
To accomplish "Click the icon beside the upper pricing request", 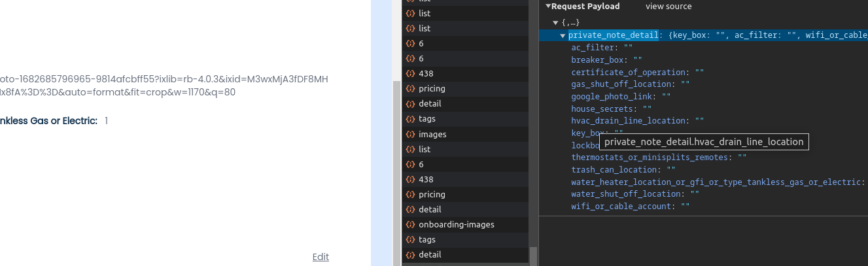I will click(x=410, y=88).
